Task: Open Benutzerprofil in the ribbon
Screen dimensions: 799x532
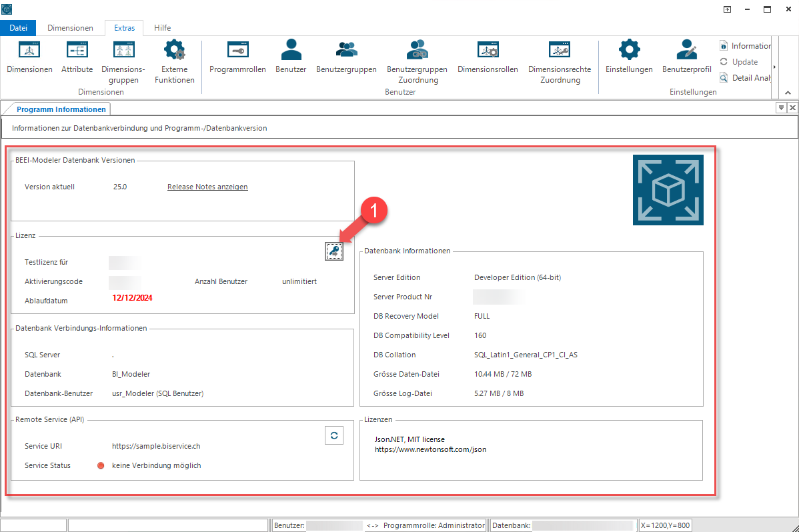Action: coord(687,57)
